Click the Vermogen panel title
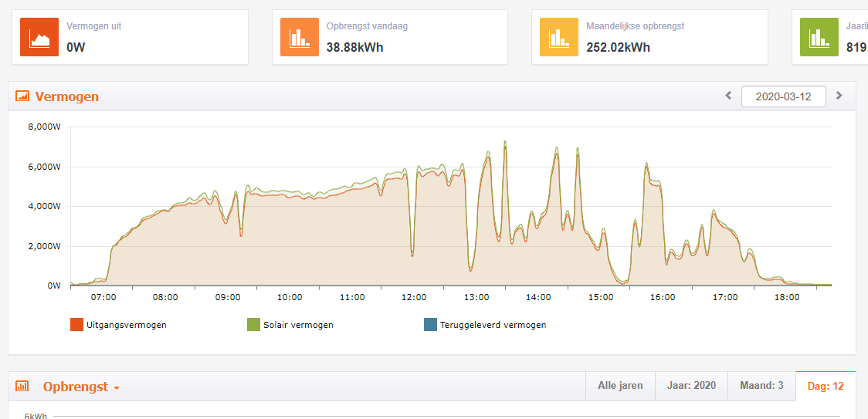 pos(67,96)
